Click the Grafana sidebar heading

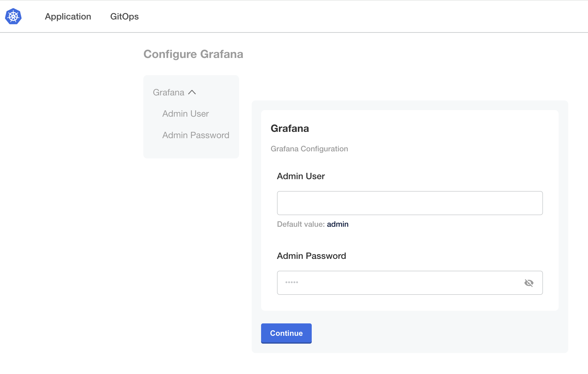pyautogui.click(x=168, y=92)
